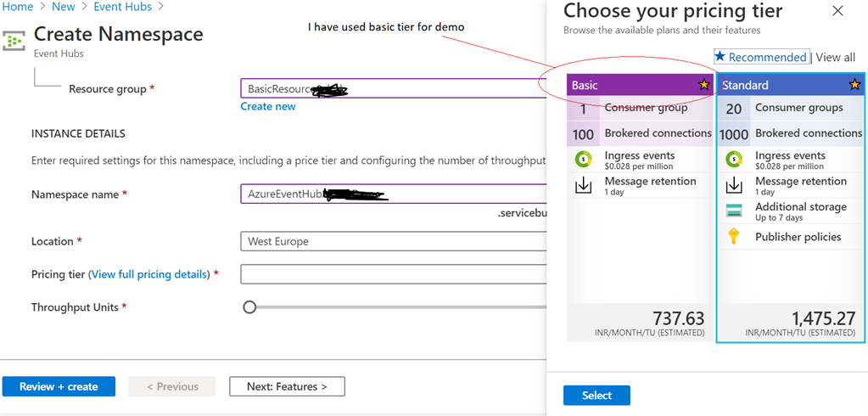Click the Standard tier Ingress events icon
This screenshot has height=416, width=868.
tap(734, 159)
